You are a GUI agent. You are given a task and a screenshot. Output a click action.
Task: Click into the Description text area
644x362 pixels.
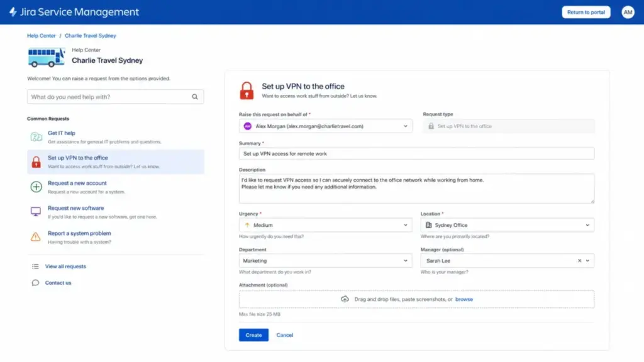click(x=416, y=189)
